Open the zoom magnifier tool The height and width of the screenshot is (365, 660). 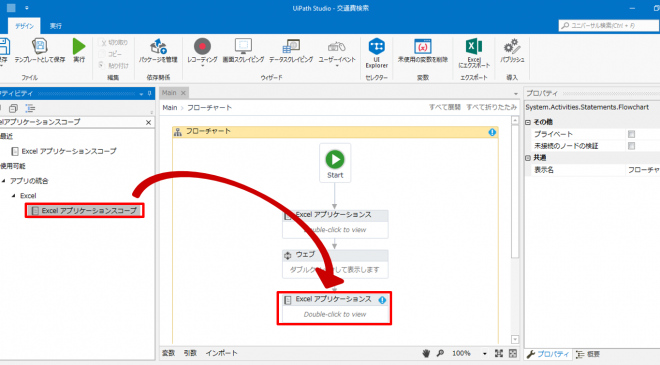point(440,353)
